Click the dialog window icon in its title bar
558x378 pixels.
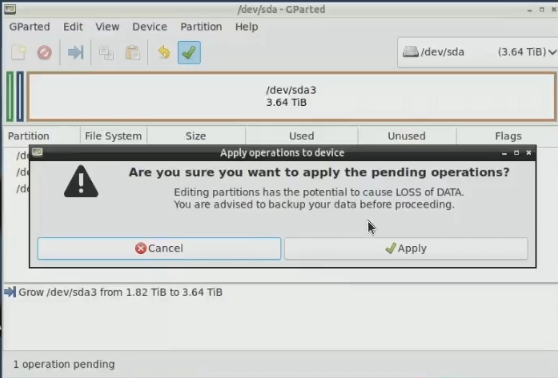[x=37, y=152]
